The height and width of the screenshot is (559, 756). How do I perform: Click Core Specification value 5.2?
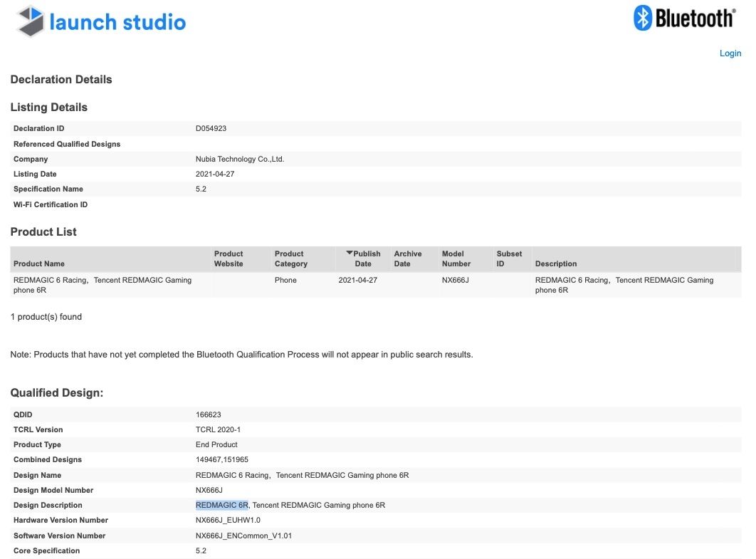[x=201, y=550]
